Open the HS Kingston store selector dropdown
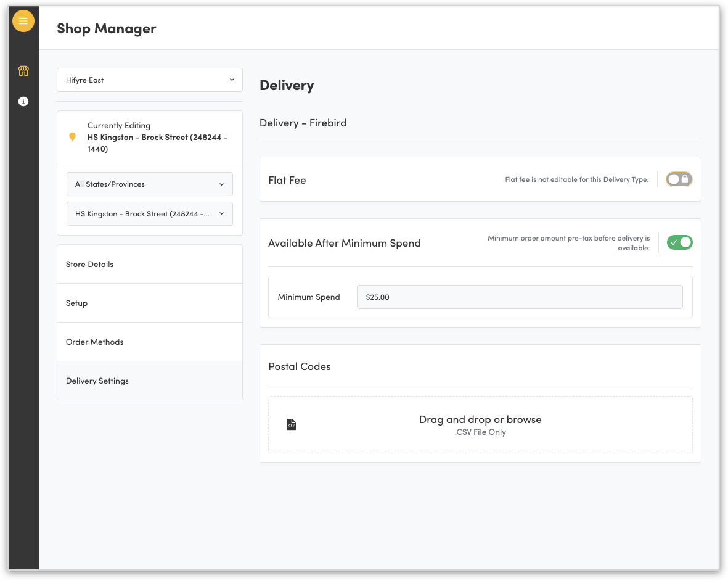728x581 pixels. pos(150,213)
